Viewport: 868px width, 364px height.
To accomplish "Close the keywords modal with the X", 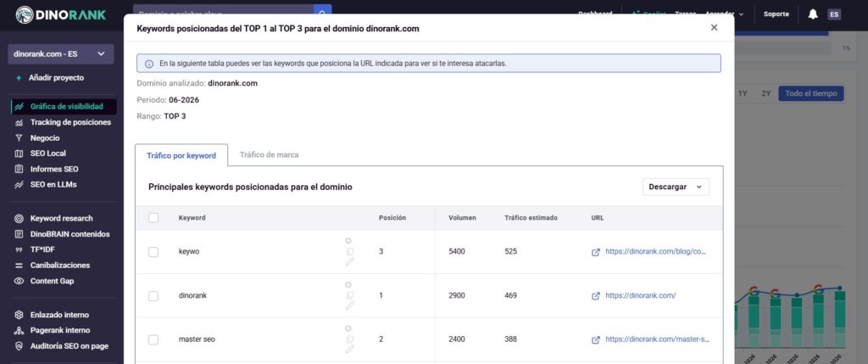I will (x=714, y=28).
